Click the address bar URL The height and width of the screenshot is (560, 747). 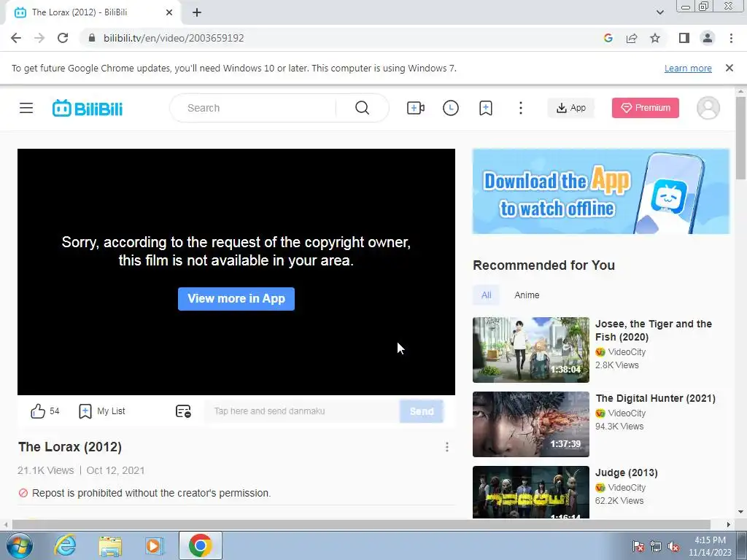174,38
